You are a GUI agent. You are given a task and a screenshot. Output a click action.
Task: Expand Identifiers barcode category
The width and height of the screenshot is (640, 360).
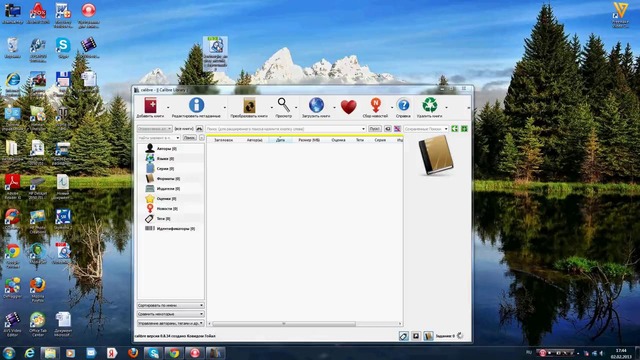coord(176,229)
